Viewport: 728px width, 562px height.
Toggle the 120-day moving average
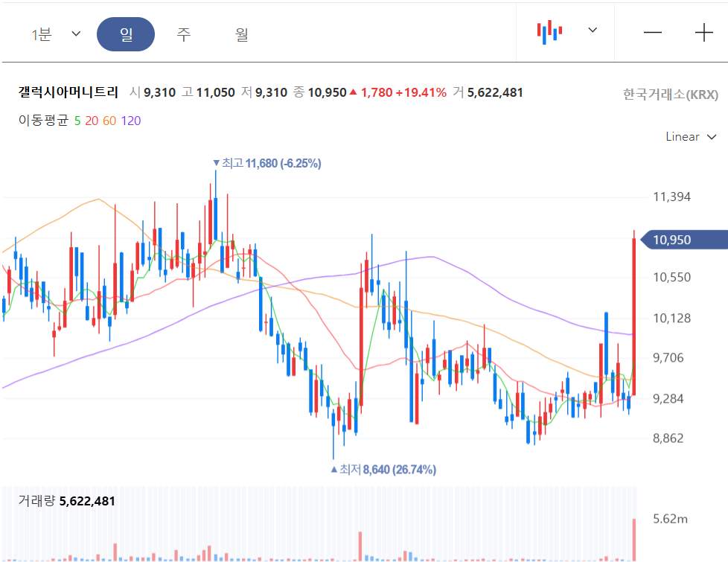pos(131,121)
